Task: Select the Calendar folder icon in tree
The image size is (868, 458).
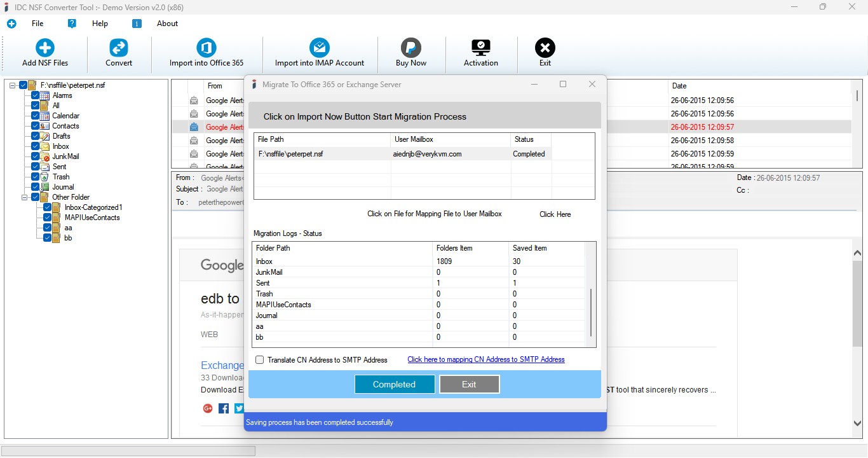Action: coord(44,116)
